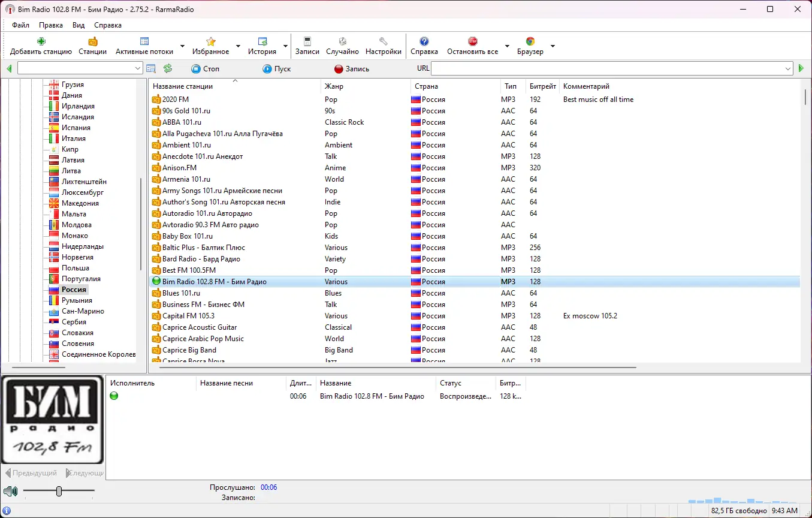The height and width of the screenshot is (518, 812).
Task: Click the Предыдущий button
Action: click(31, 473)
